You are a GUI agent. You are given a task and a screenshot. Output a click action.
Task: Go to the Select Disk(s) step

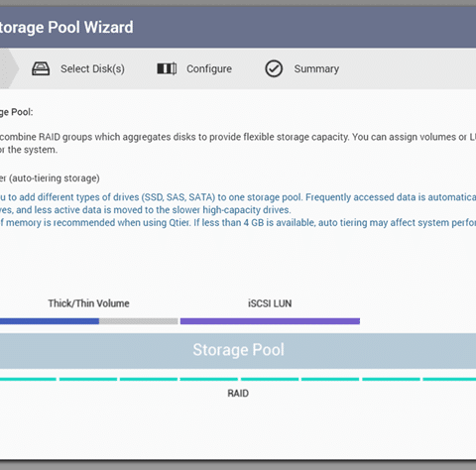(92, 68)
